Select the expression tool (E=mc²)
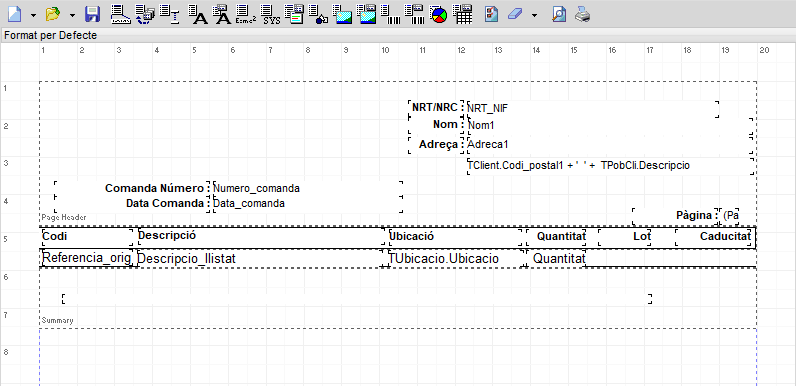Image resolution: width=796 pixels, height=386 pixels. tap(246, 14)
